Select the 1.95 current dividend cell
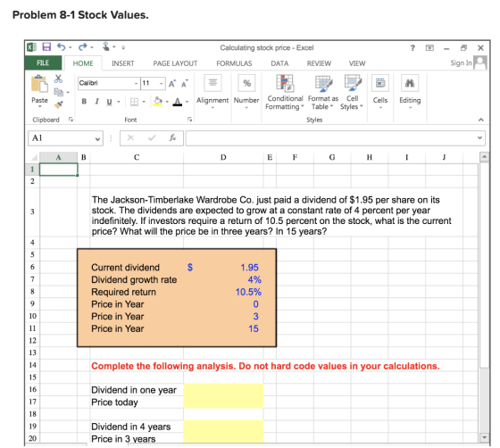The height and width of the screenshot is (448, 500). 223,268
